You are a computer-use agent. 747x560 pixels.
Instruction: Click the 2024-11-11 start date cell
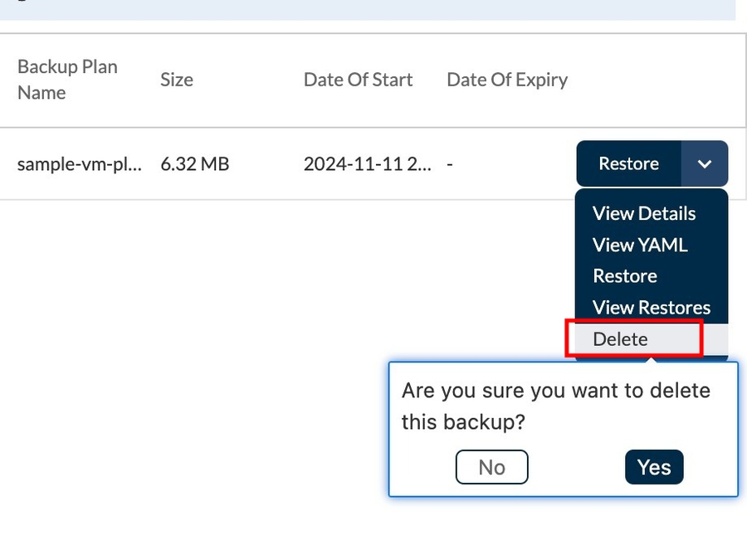click(x=367, y=164)
